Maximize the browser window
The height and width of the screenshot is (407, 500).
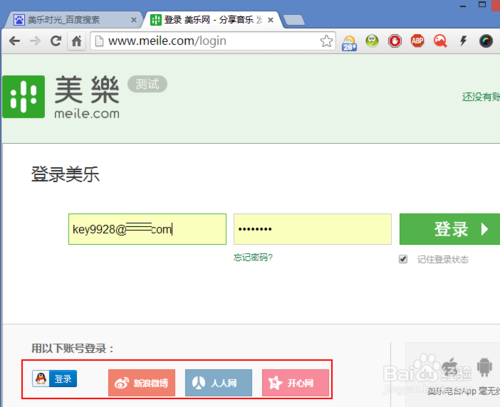pos(482,5)
